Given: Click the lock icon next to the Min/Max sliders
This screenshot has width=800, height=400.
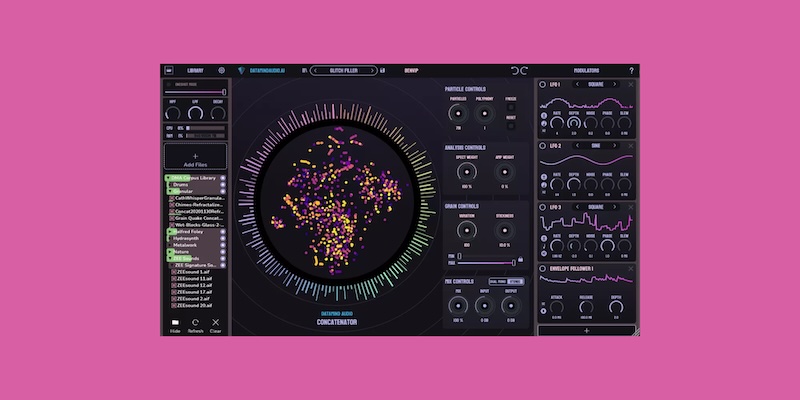Looking at the screenshot, I should click(x=520, y=260).
